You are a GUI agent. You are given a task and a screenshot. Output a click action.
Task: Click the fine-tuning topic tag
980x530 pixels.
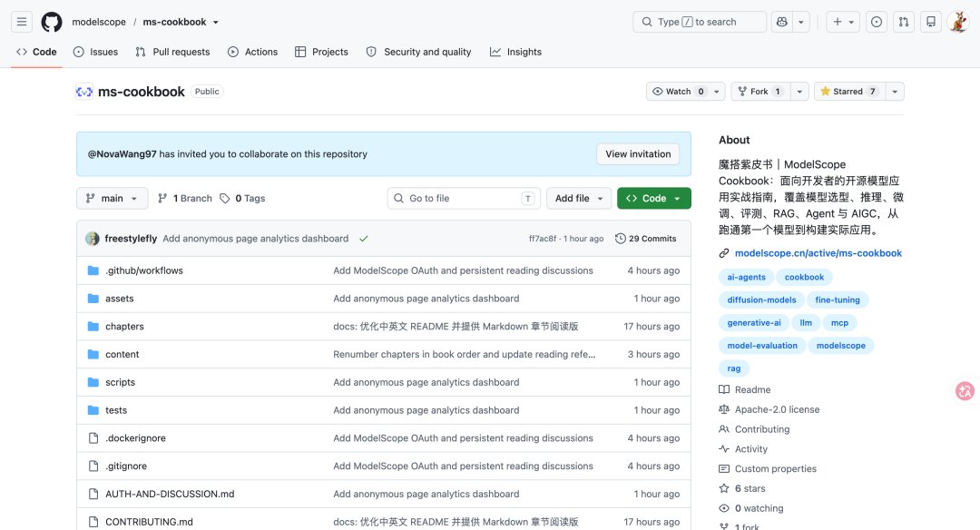tap(838, 300)
